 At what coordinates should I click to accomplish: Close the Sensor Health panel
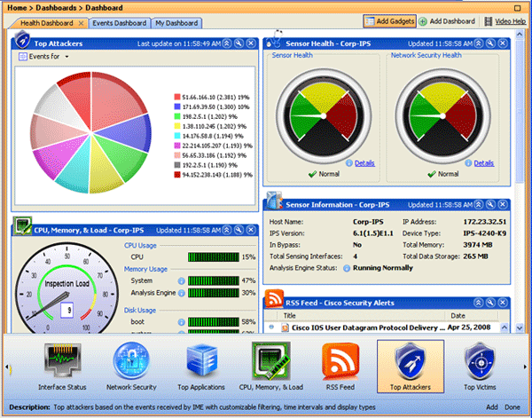503,43
